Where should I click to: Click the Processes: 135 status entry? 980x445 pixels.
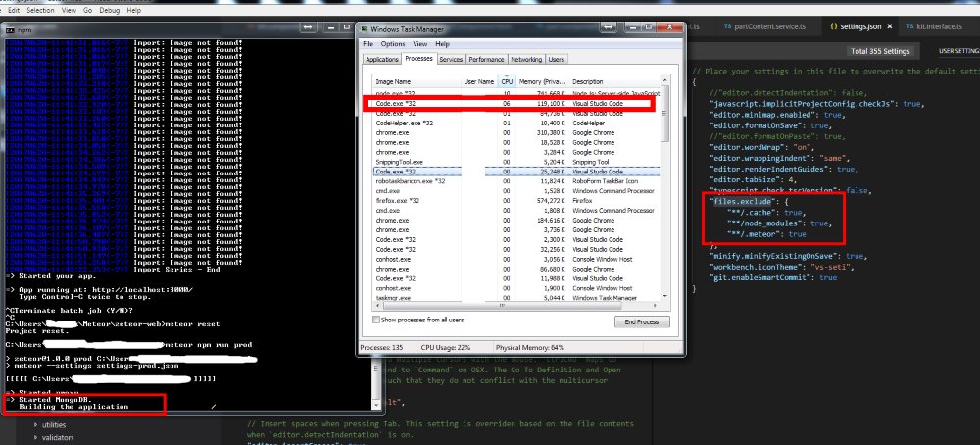(x=381, y=347)
